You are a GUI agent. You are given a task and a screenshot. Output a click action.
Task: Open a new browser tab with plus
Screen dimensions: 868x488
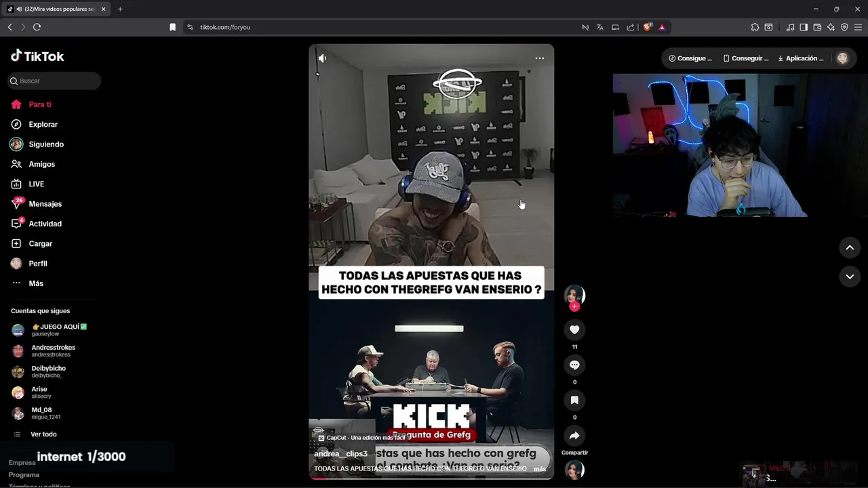120,9
